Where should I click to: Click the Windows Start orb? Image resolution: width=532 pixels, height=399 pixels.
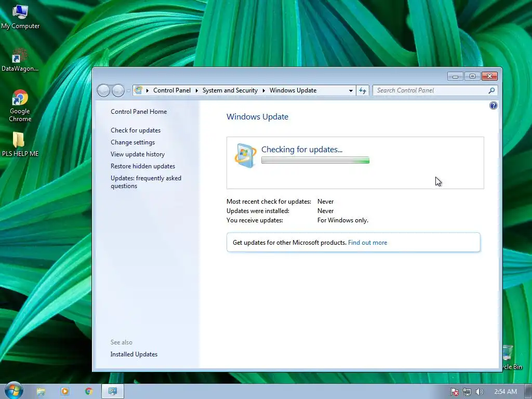click(14, 391)
